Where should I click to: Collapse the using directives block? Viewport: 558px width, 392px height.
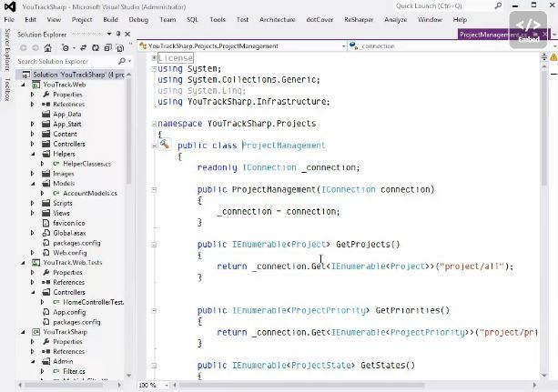154,68
